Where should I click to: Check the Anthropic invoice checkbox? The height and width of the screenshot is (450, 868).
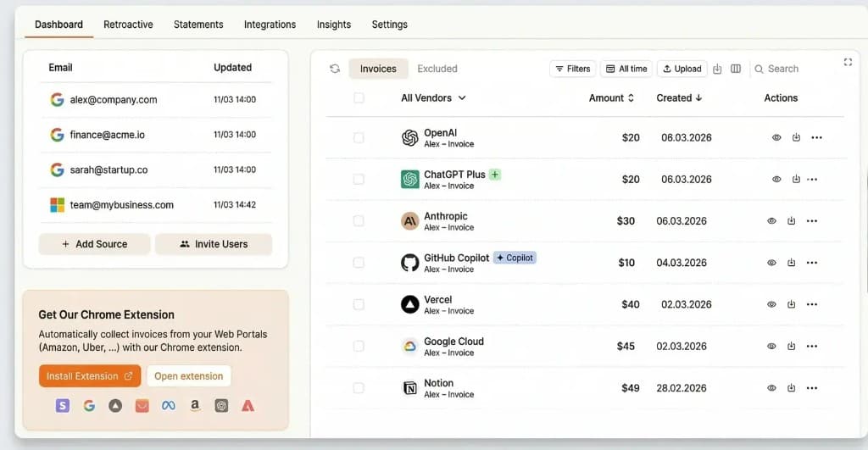point(359,221)
